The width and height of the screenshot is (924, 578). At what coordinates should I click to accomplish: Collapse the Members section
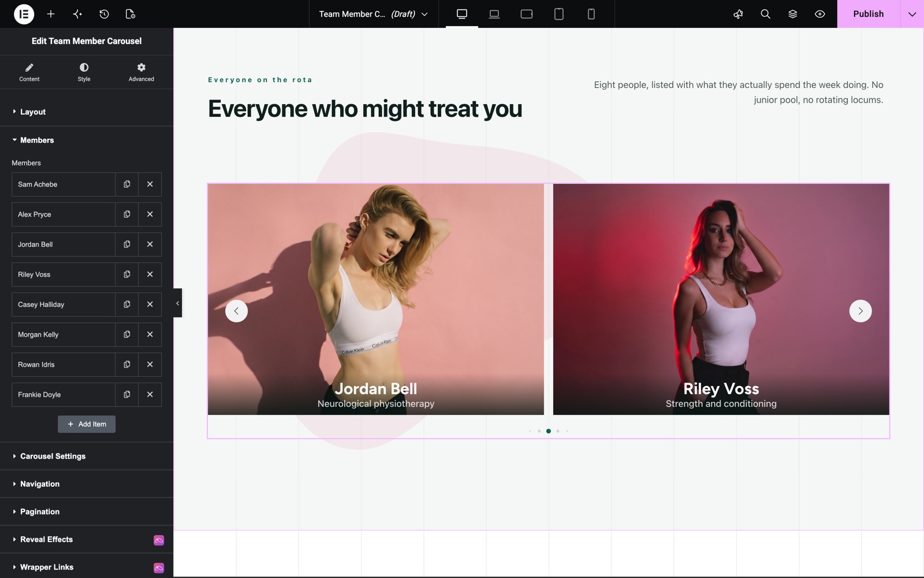coord(87,140)
